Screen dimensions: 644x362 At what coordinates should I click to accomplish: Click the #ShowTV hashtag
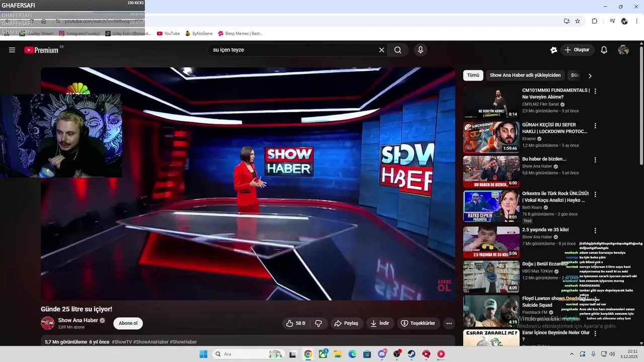(122, 342)
